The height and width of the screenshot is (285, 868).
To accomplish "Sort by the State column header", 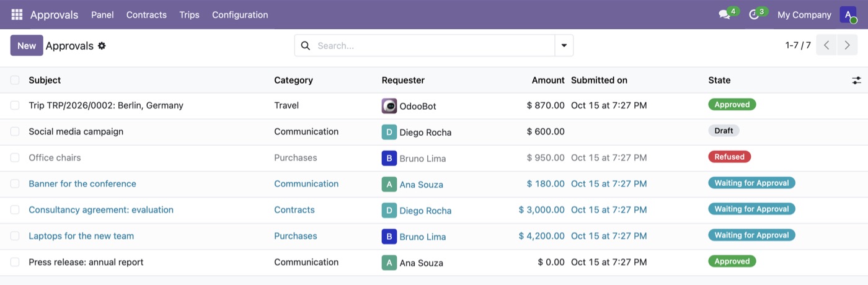I will (719, 80).
